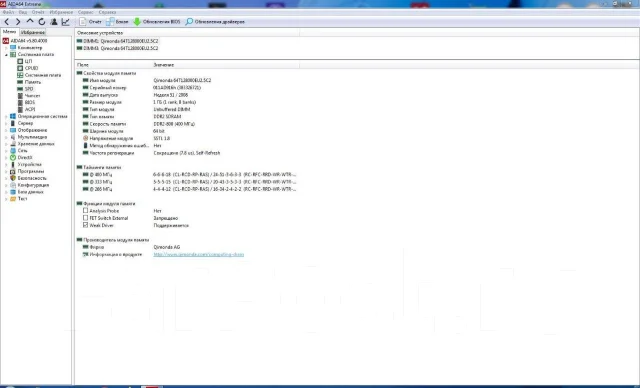Select the Тест icon in tree
This screenshot has width=640, height=388.
tap(13, 199)
